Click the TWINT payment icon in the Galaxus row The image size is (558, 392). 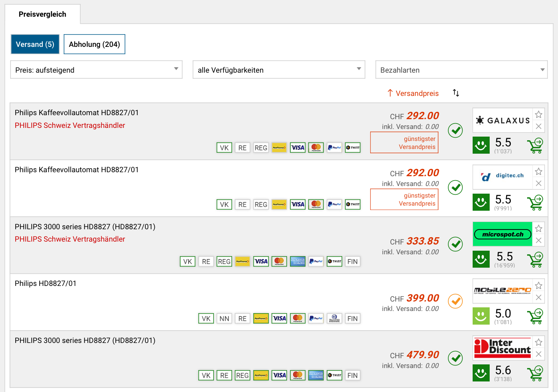[x=352, y=147]
